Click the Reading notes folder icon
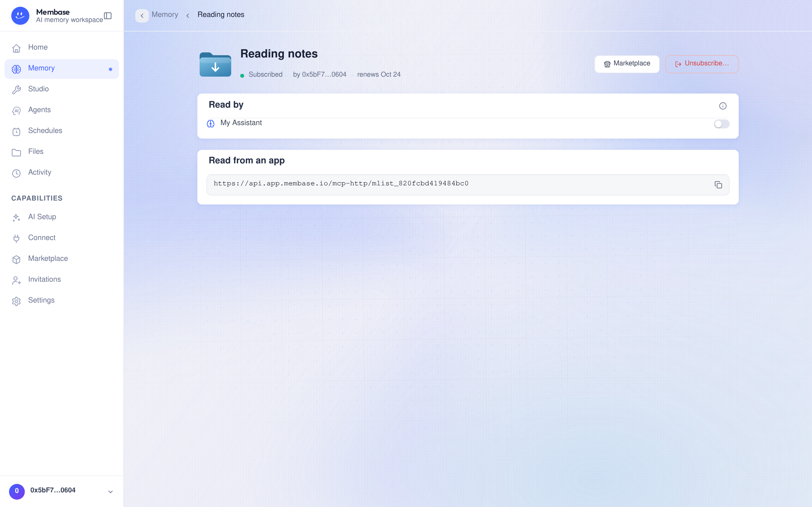This screenshot has width=812, height=507. 215,65
